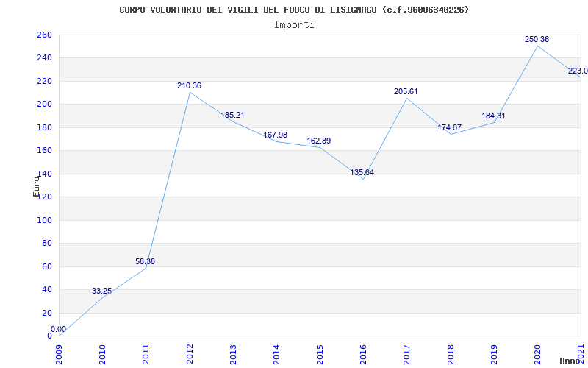Image resolution: width=588 pixels, height=368 pixels.
Task: Click x-axis year 2016
Action: pyautogui.click(x=364, y=354)
